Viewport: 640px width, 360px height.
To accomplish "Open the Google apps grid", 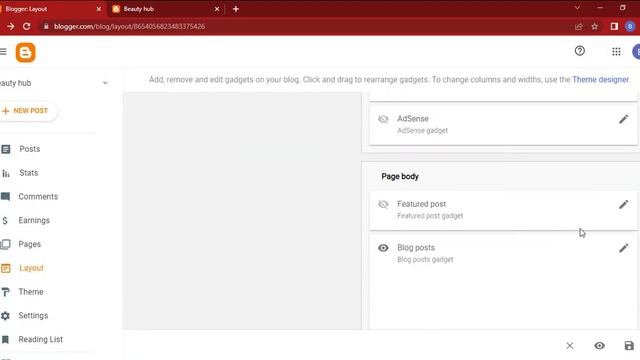I will pyautogui.click(x=616, y=51).
